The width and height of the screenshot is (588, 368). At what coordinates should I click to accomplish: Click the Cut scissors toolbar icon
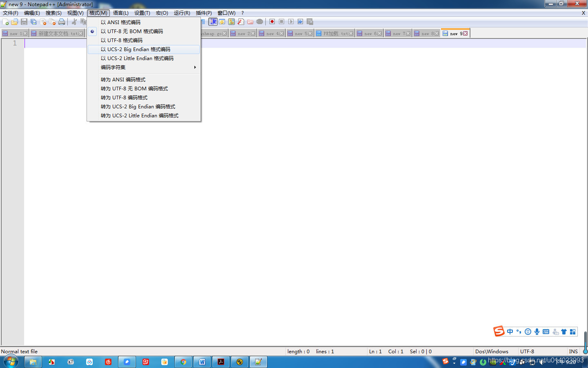[x=74, y=22]
